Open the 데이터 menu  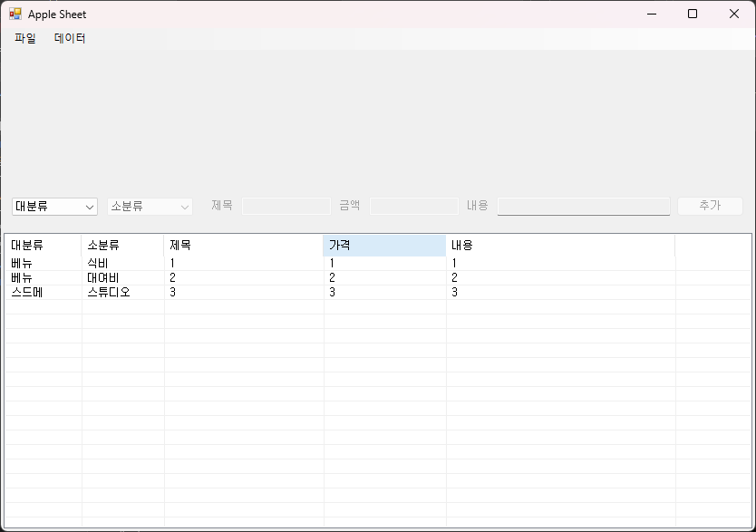[70, 38]
